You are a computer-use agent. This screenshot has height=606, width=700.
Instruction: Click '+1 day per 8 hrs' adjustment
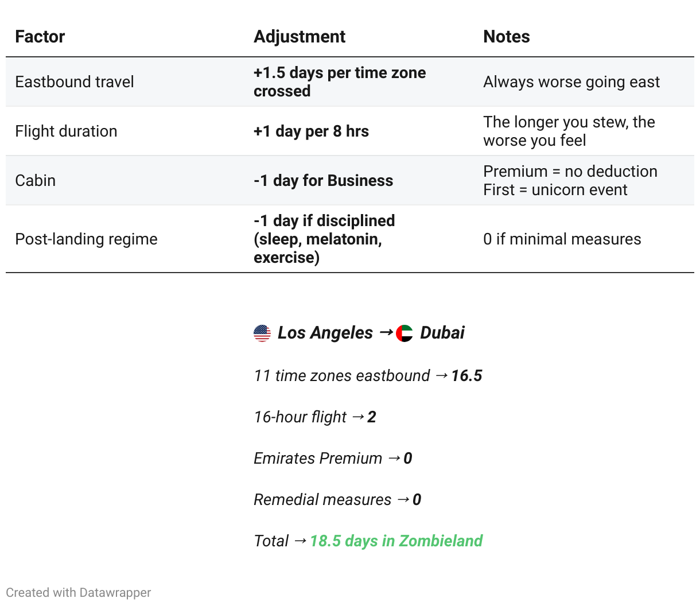(311, 131)
